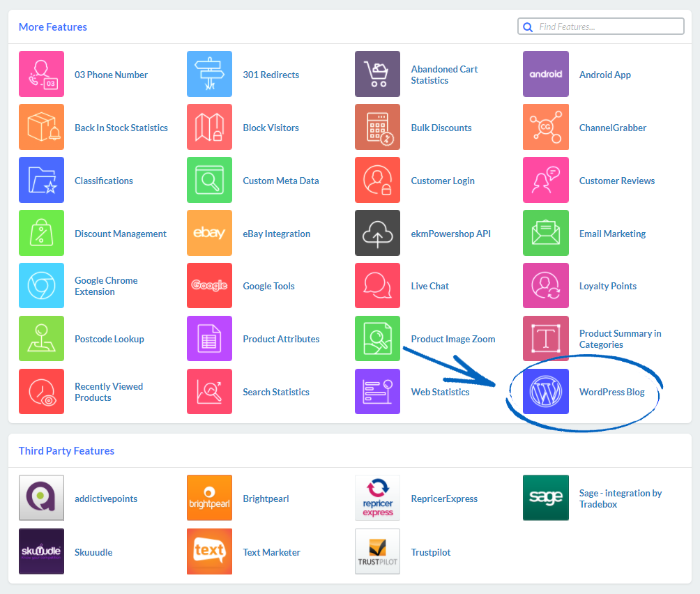Select the Email Marketing envelope icon
The width and height of the screenshot is (700, 594).
[x=545, y=233]
